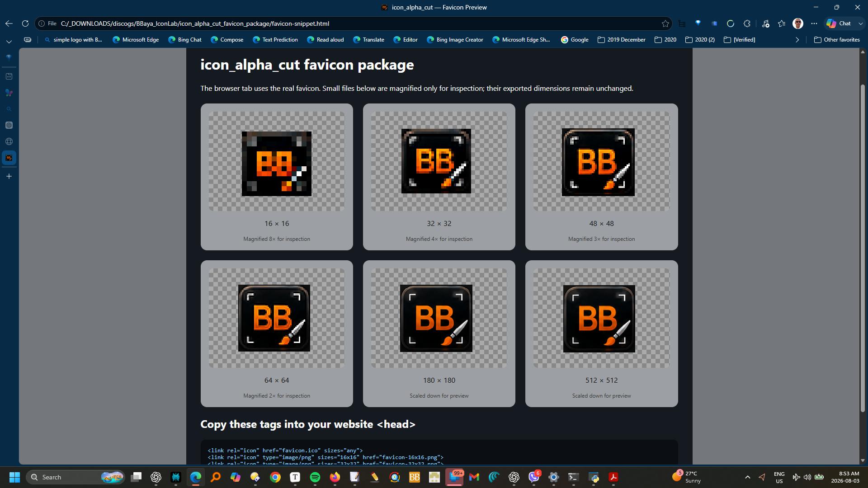Viewport: 868px width, 488px height.
Task: Click the 16 × 16 favicon preview image
Action: click(x=277, y=164)
